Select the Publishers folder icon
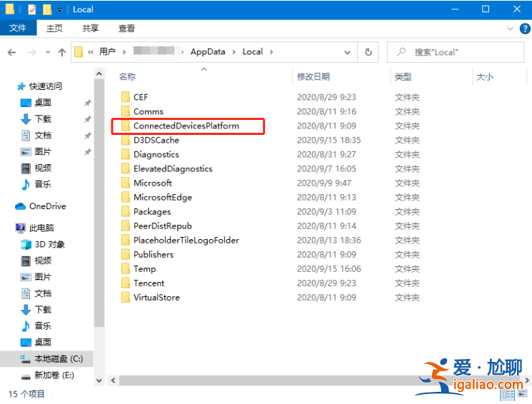The height and width of the screenshot is (404, 532). coord(126,254)
